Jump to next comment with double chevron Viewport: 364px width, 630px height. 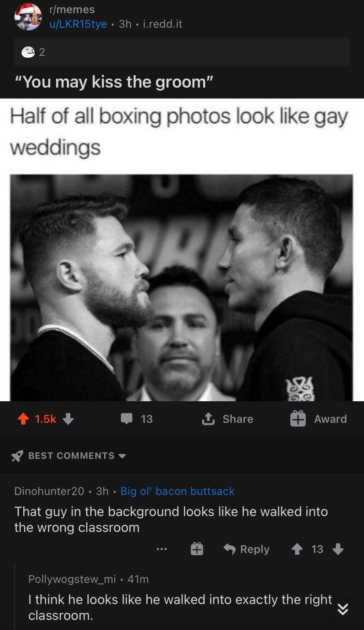(x=342, y=609)
